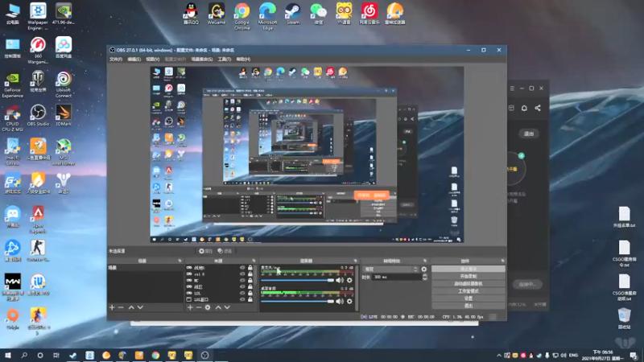Increase transition duration with up arrow

425,275
